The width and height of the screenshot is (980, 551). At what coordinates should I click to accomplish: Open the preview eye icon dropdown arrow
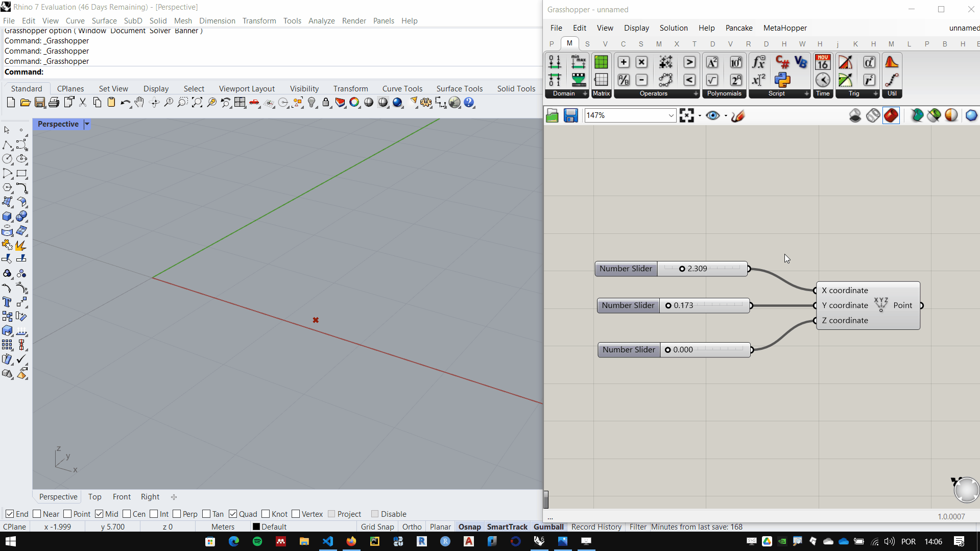point(726,116)
